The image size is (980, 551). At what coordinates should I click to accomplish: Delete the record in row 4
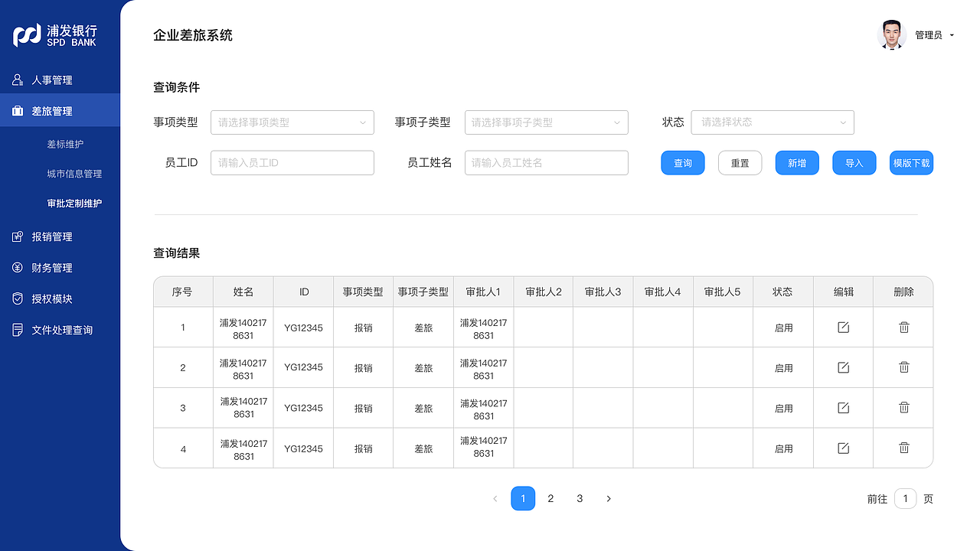click(x=903, y=448)
